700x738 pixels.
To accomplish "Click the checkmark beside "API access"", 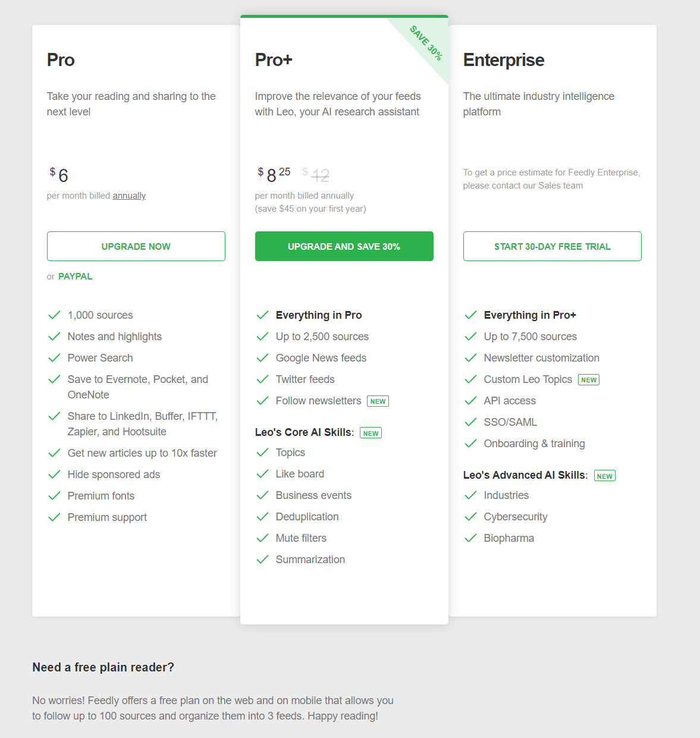I will coord(470,400).
